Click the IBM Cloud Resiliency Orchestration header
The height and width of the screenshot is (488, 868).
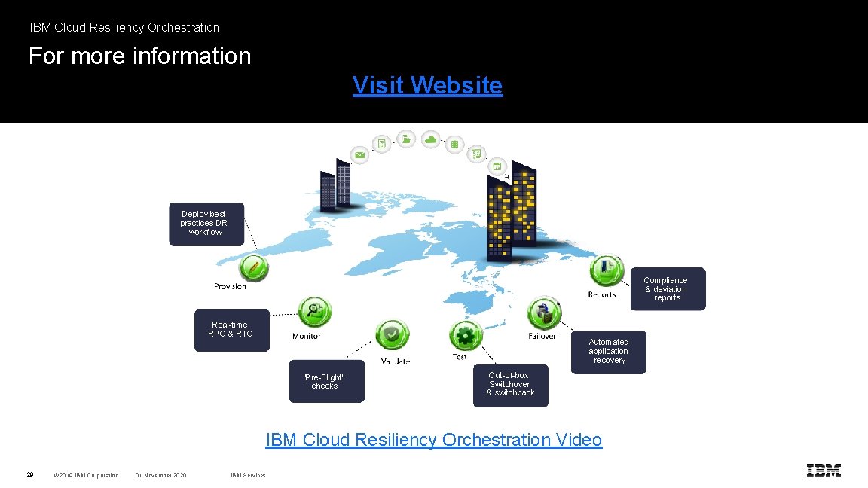click(x=124, y=27)
